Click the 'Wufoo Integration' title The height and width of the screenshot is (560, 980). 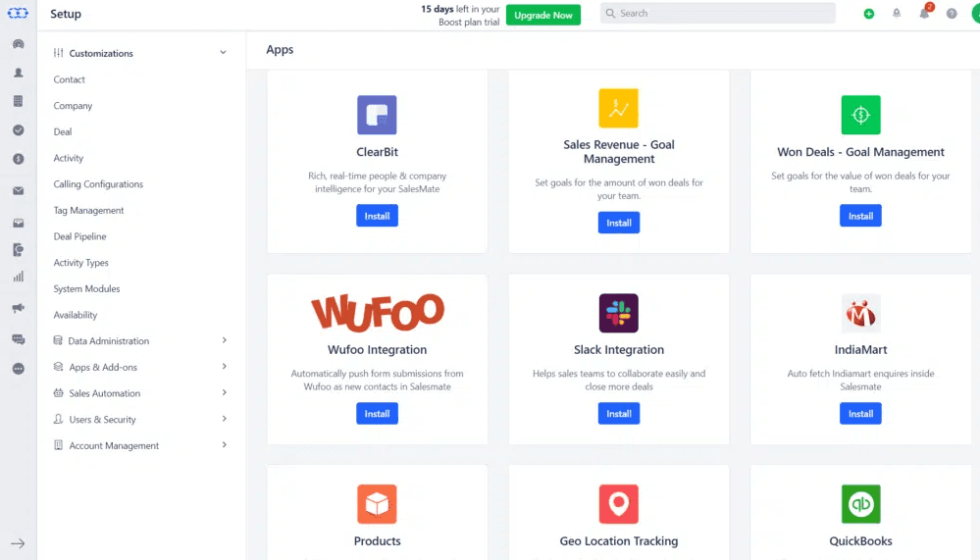[x=377, y=350]
